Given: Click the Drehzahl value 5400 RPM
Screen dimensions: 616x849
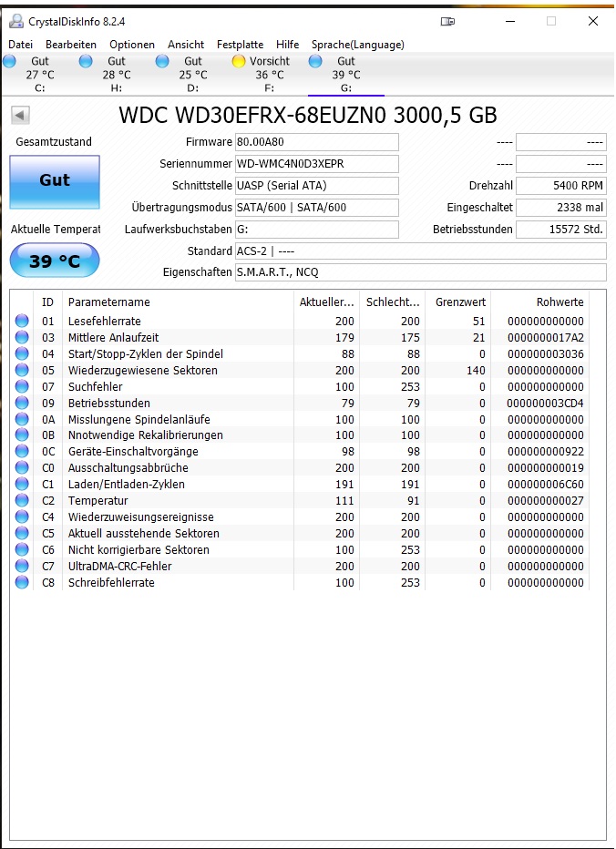Looking at the screenshot, I should (x=561, y=186).
